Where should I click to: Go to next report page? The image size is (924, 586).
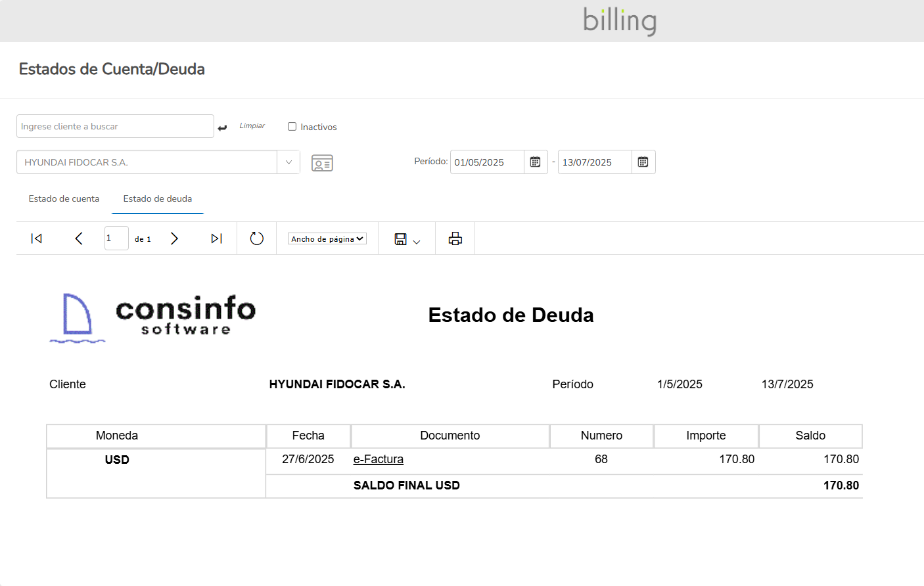click(x=174, y=238)
